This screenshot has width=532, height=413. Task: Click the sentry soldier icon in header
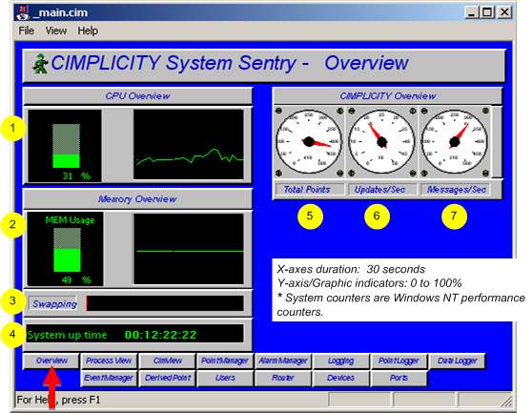[x=40, y=64]
